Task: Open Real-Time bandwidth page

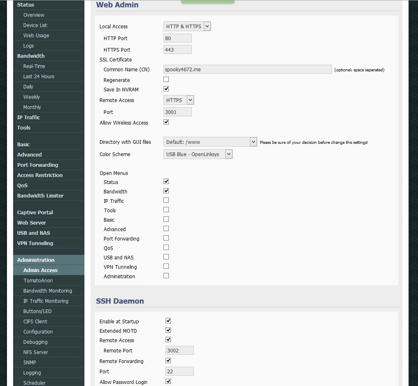Action: (34, 66)
